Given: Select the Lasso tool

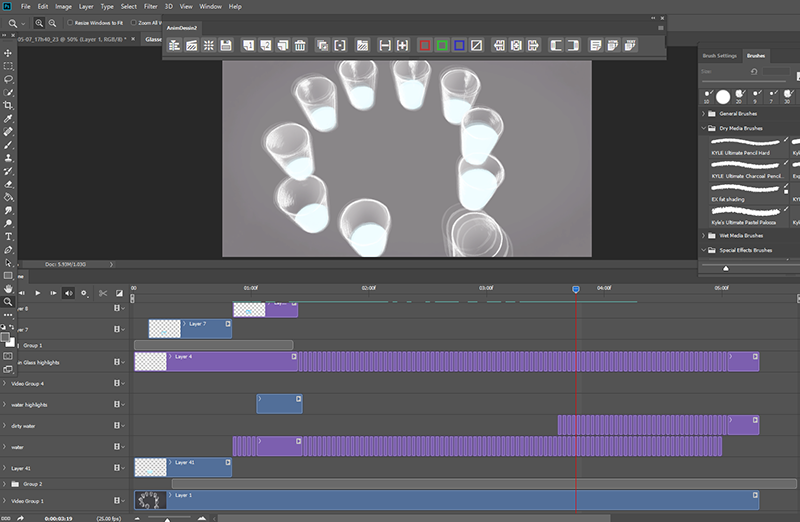Looking at the screenshot, I should (x=8, y=79).
